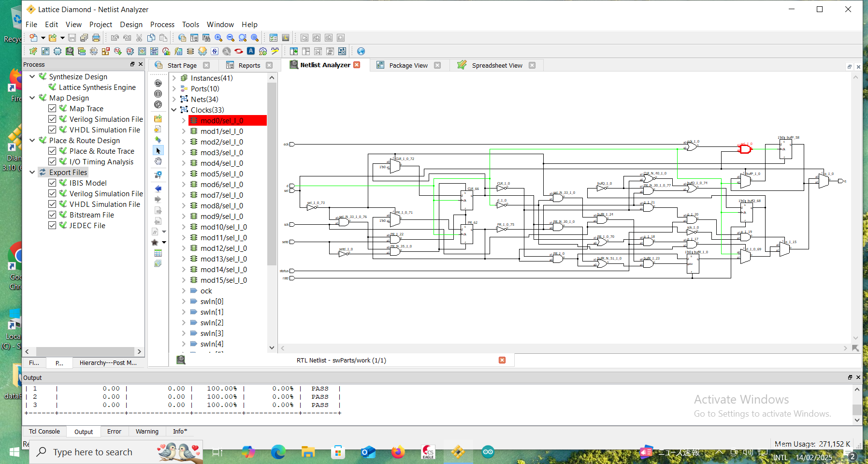Toggle the Place & Route Trace checkbox
The height and width of the screenshot is (464, 868).
tap(52, 151)
